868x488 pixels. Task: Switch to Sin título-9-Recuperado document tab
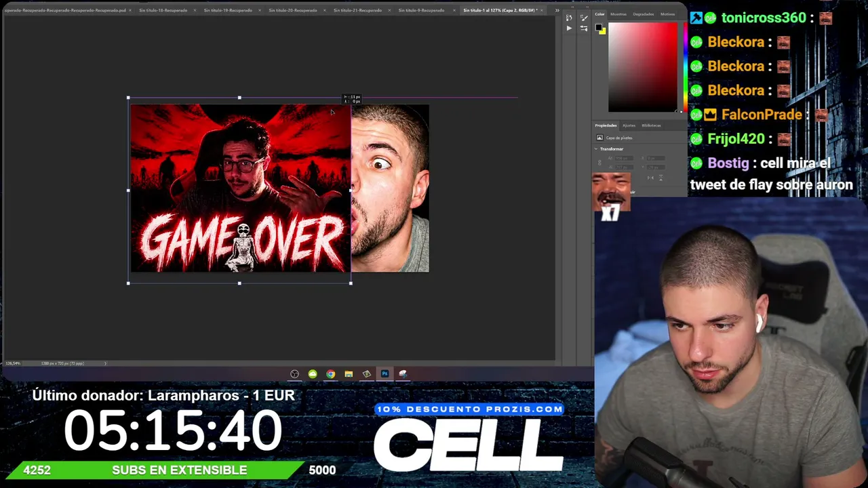[421, 10]
